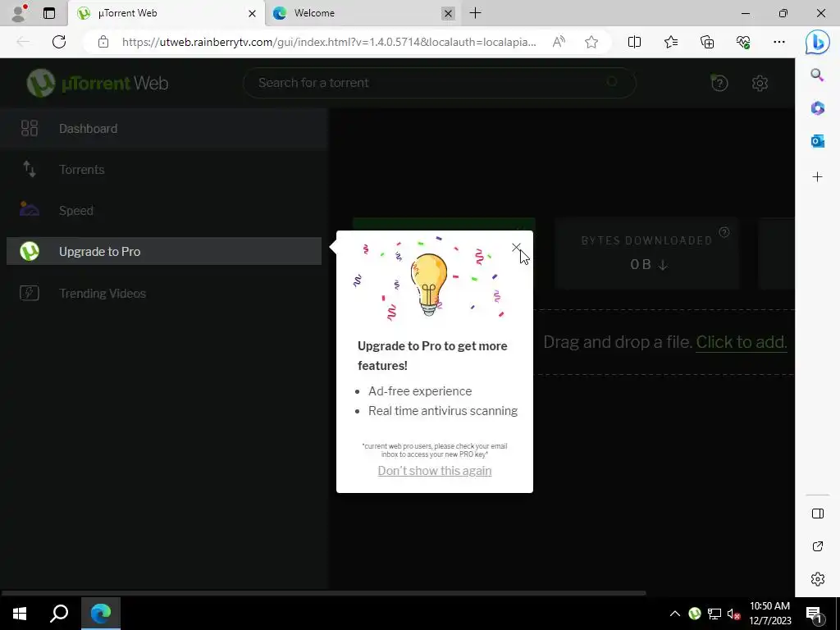
Task: Open the Collections icon
Action: coord(707,42)
